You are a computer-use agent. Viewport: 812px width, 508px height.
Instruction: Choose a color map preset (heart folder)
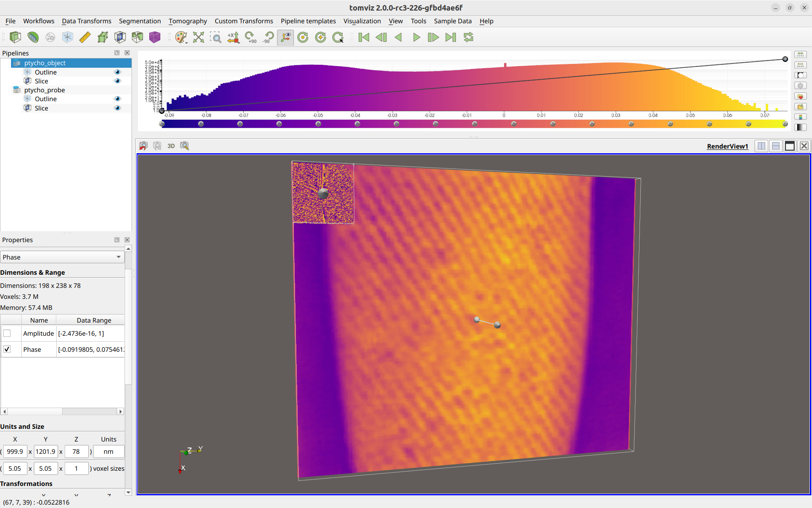(x=800, y=96)
